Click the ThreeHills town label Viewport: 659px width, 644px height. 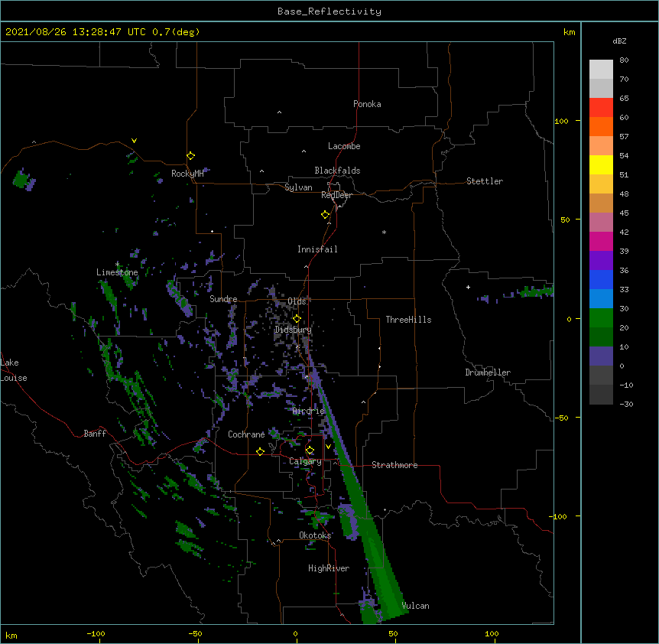408,320
